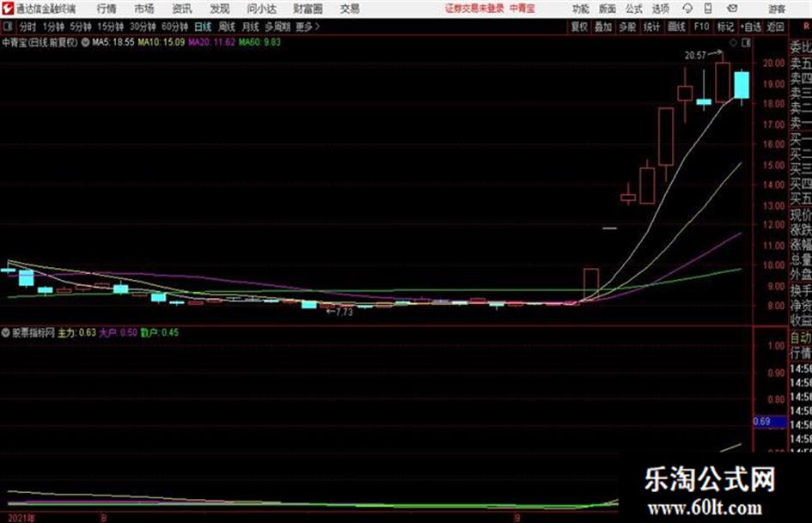
Task: Click the 多股 multi-stock toolbar button
Action: 627,27
